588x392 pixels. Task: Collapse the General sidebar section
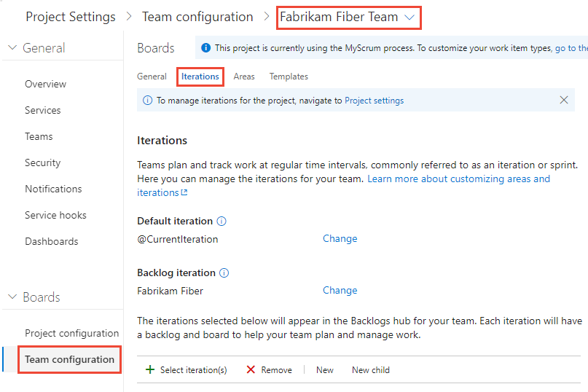(12, 47)
